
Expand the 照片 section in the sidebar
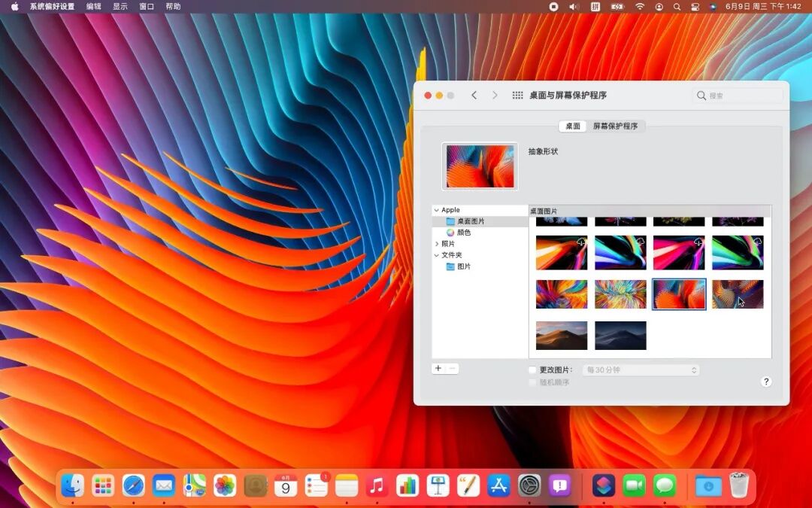pos(437,243)
